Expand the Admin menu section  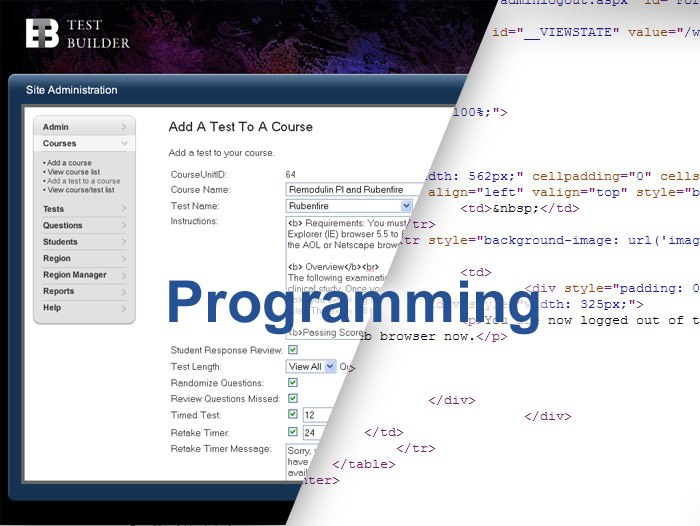(x=84, y=127)
